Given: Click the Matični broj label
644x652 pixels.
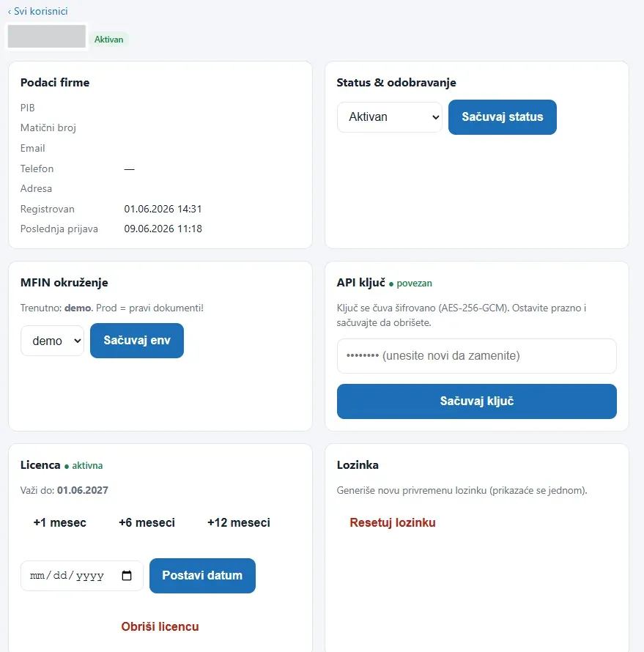Looking at the screenshot, I should click(x=48, y=128).
